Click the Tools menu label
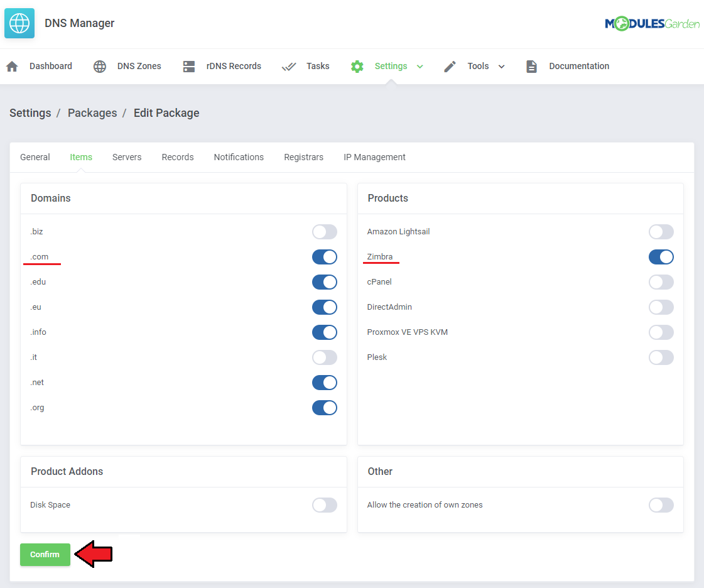 478,66
